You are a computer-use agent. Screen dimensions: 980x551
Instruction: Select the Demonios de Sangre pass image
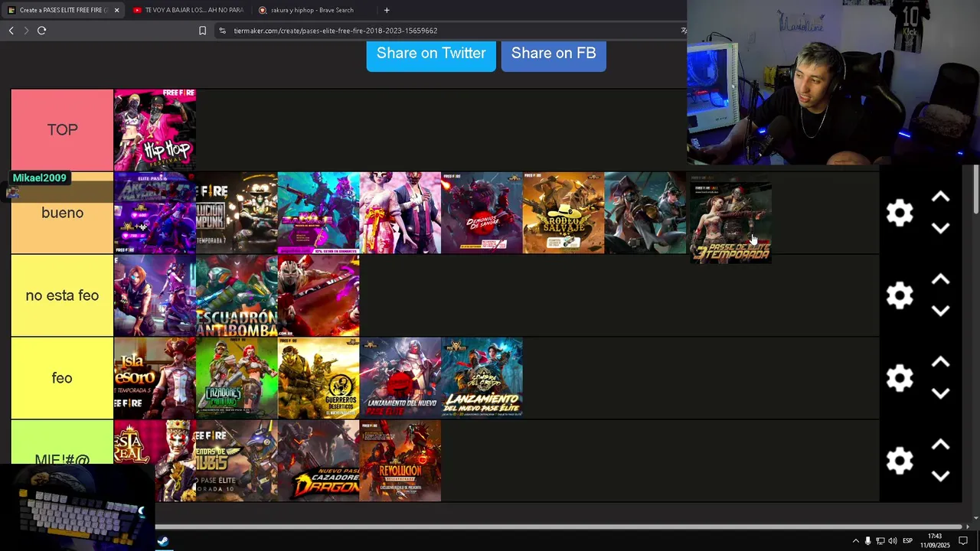point(482,213)
